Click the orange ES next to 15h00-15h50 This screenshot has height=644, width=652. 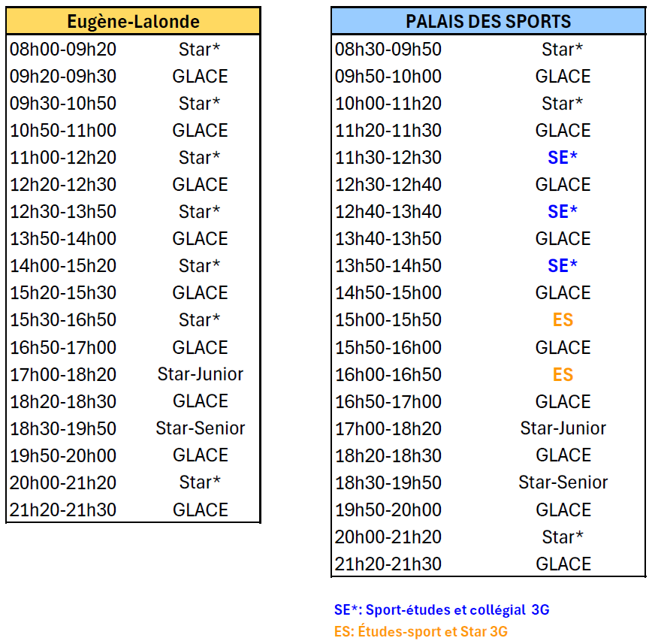point(563,320)
